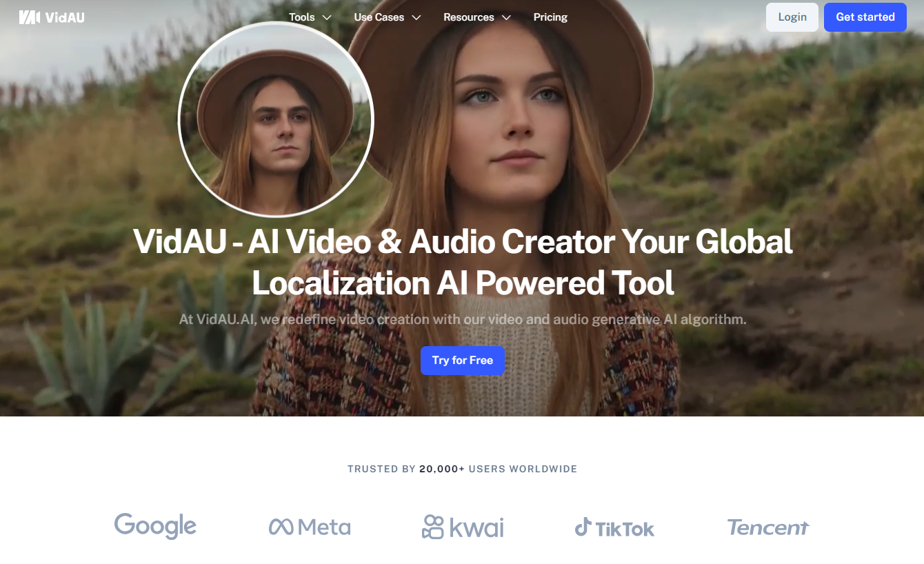Click the VidAU logo icon
Viewport: 924px width, 564px height.
(30, 17)
